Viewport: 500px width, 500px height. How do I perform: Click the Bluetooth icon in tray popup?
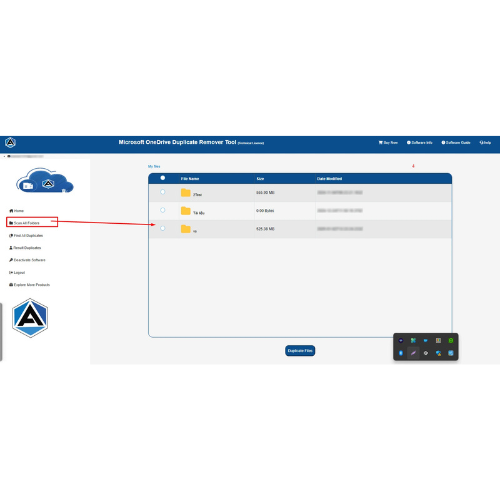[401, 353]
